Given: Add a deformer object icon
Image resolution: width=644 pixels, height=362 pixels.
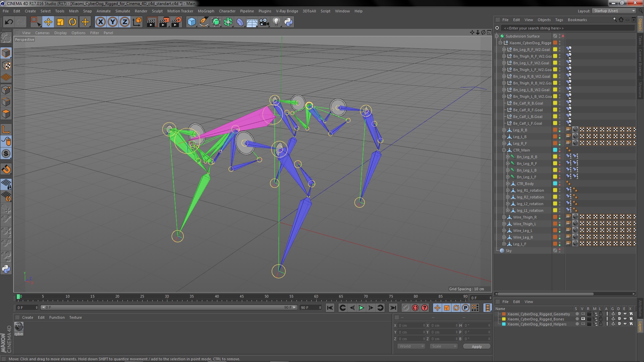Looking at the screenshot, I should click(240, 22).
